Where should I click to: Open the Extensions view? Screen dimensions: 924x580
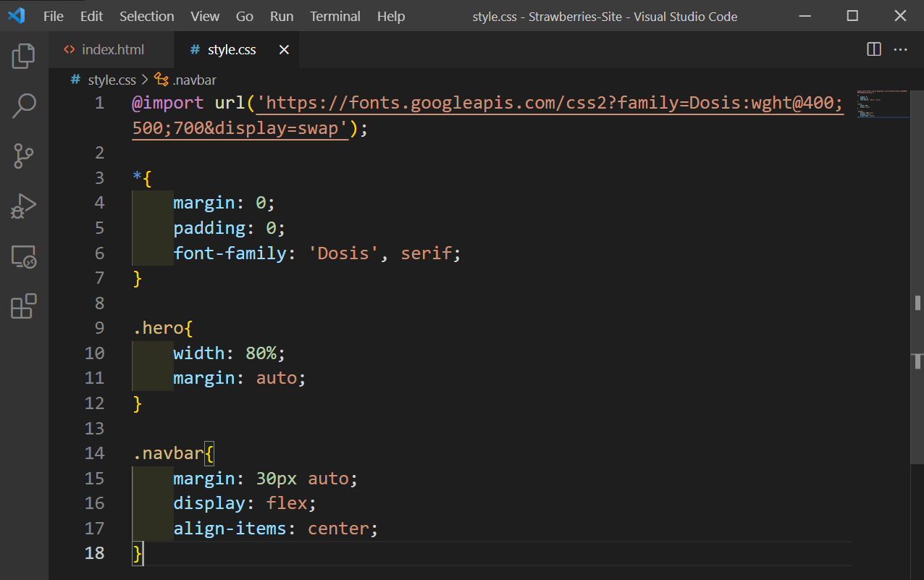click(x=24, y=306)
